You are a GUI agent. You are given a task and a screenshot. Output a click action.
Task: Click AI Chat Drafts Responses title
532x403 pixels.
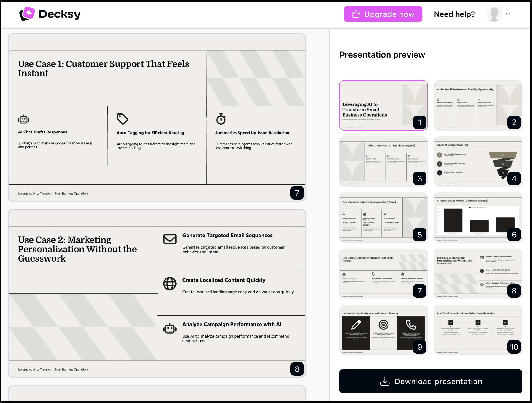[42, 132]
